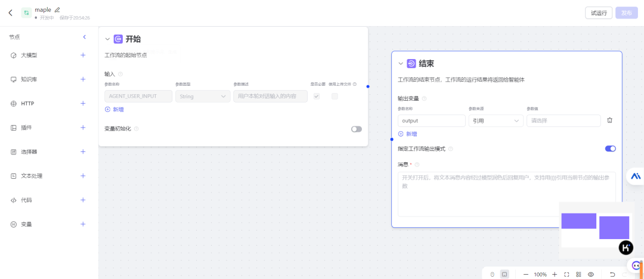Switch to mouse interaction mode
This screenshot has height=279, width=644.
493,274
